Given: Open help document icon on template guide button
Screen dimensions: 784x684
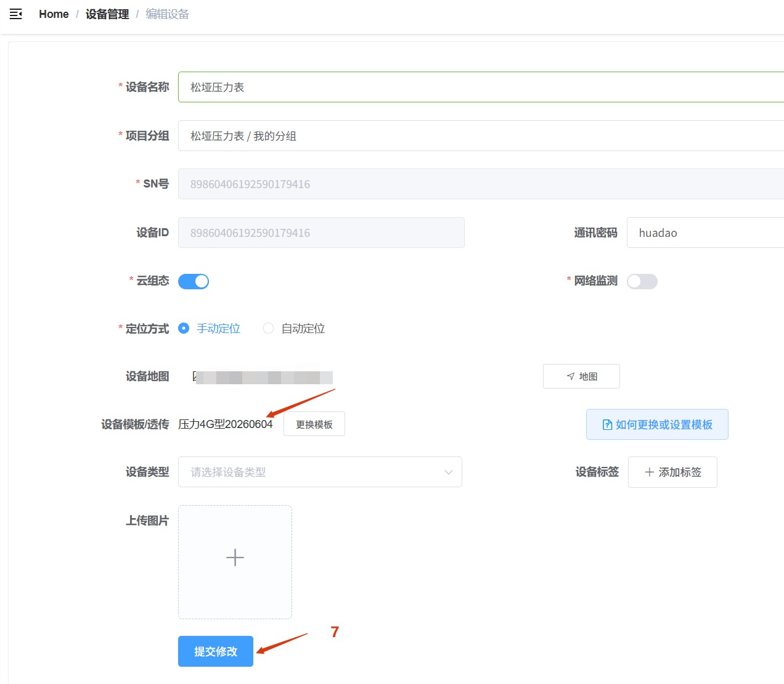Looking at the screenshot, I should [607, 424].
